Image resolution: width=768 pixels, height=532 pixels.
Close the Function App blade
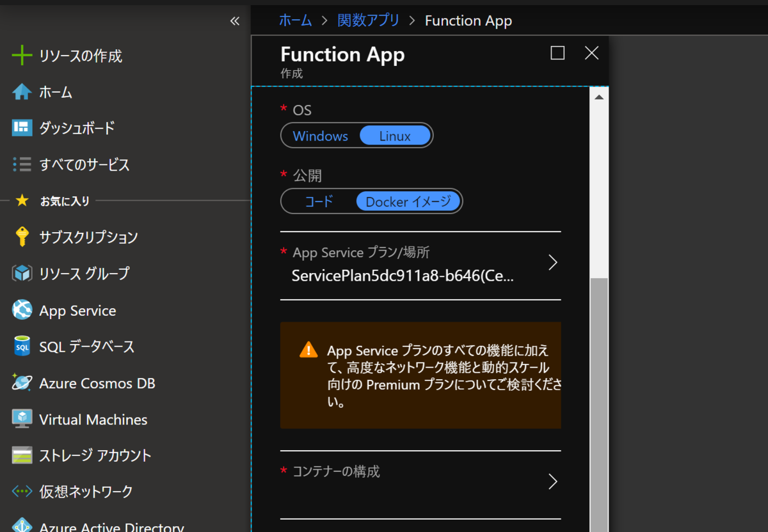click(x=592, y=53)
